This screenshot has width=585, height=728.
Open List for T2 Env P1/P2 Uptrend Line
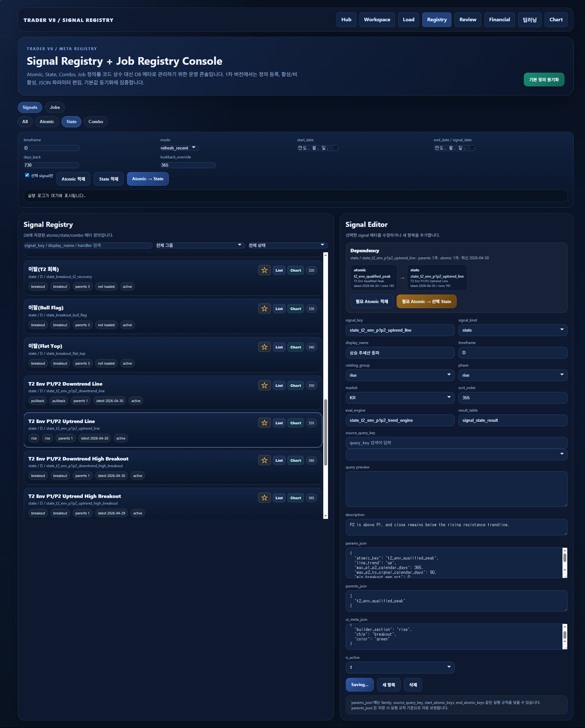[279, 423]
